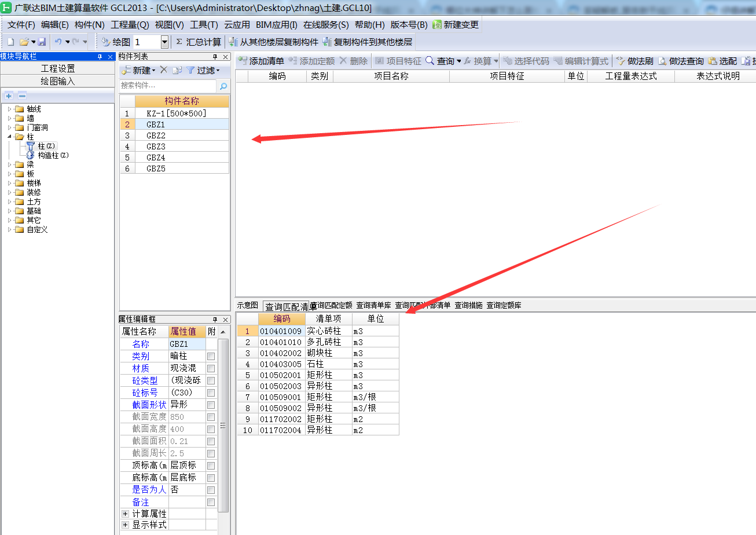The height and width of the screenshot is (535, 756).
Task: Expand the 门窗洞 tree folder
Action: click(9, 127)
